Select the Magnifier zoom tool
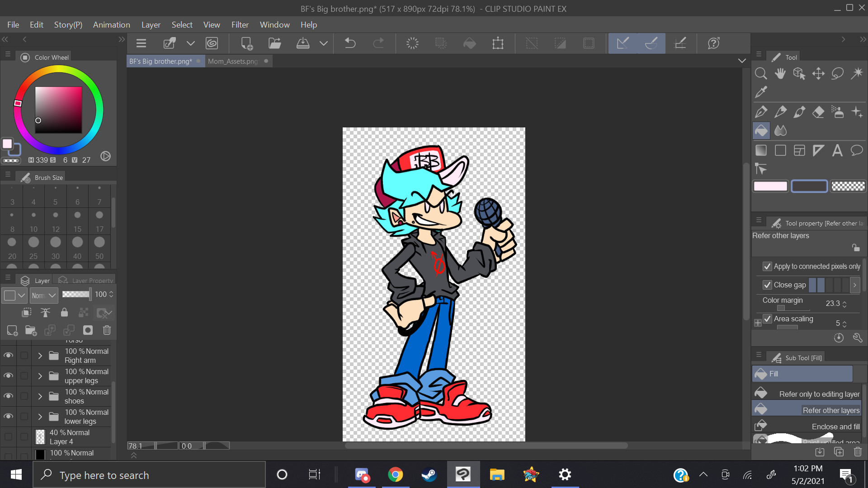This screenshot has height=488, width=868. (x=761, y=73)
